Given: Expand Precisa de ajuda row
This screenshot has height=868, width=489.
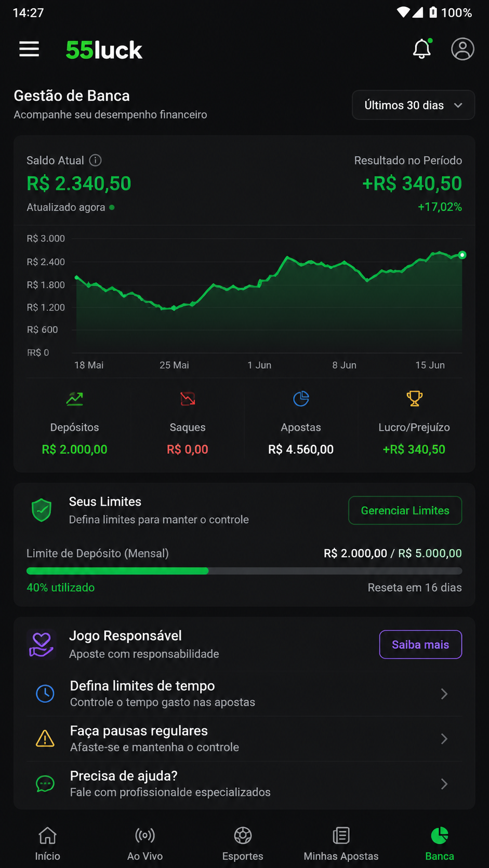Looking at the screenshot, I should [x=244, y=784].
